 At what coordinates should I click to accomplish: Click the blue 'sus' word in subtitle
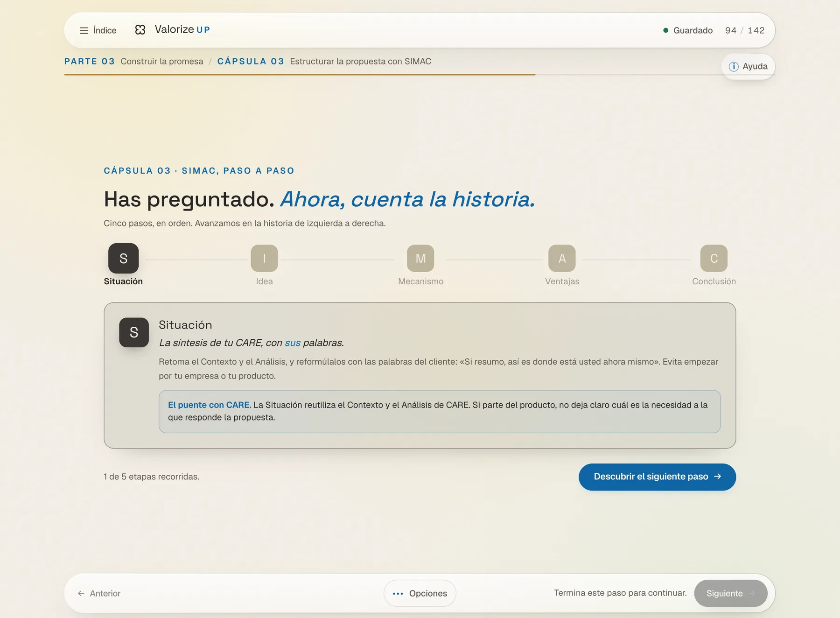point(293,343)
